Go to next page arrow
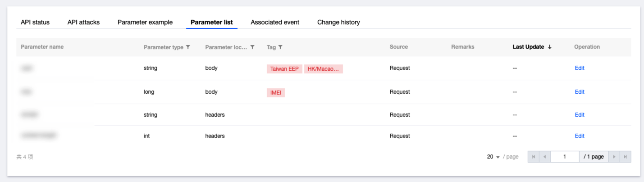This screenshot has height=182, width=644. coord(614,157)
